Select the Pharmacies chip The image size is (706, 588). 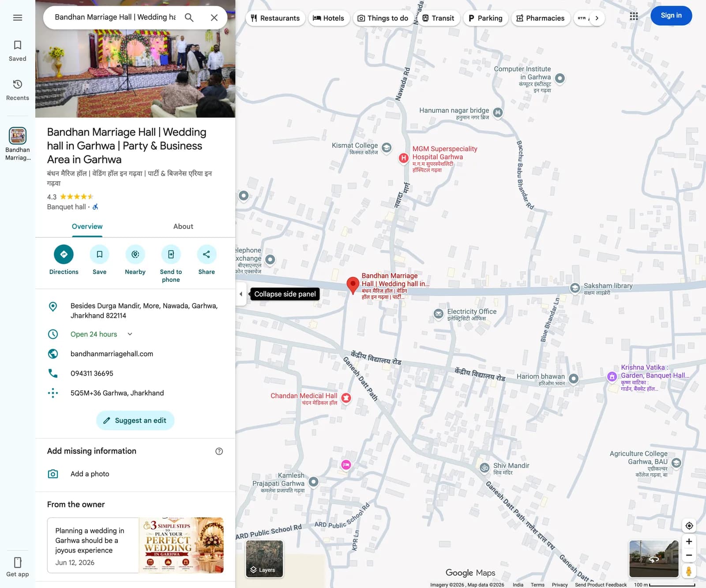click(541, 18)
